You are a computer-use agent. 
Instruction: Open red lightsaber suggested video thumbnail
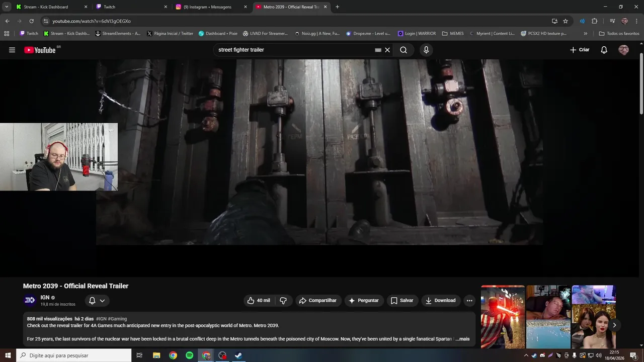pyautogui.click(x=503, y=317)
